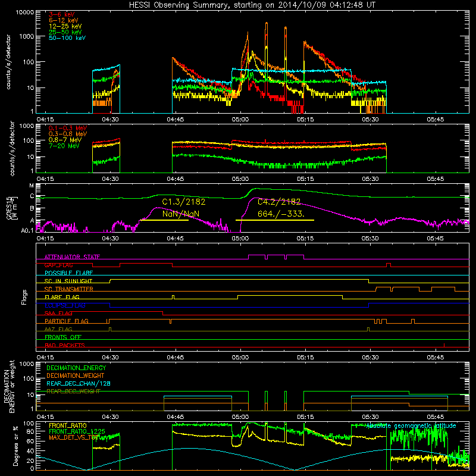
Task: Click the FRONT_RATIO legend label
Action: (68, 425)
